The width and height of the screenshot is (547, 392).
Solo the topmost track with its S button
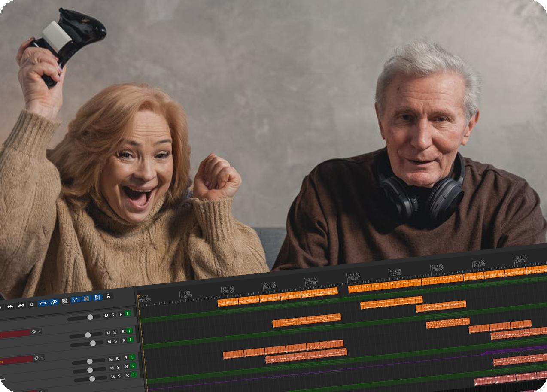click(x=113, y=315)
